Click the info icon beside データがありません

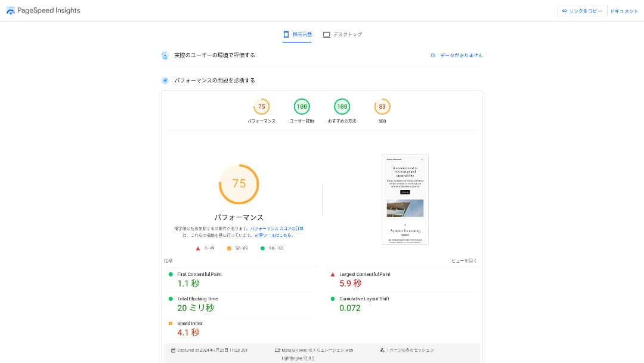pyautogui.click(x=433, y=56)
